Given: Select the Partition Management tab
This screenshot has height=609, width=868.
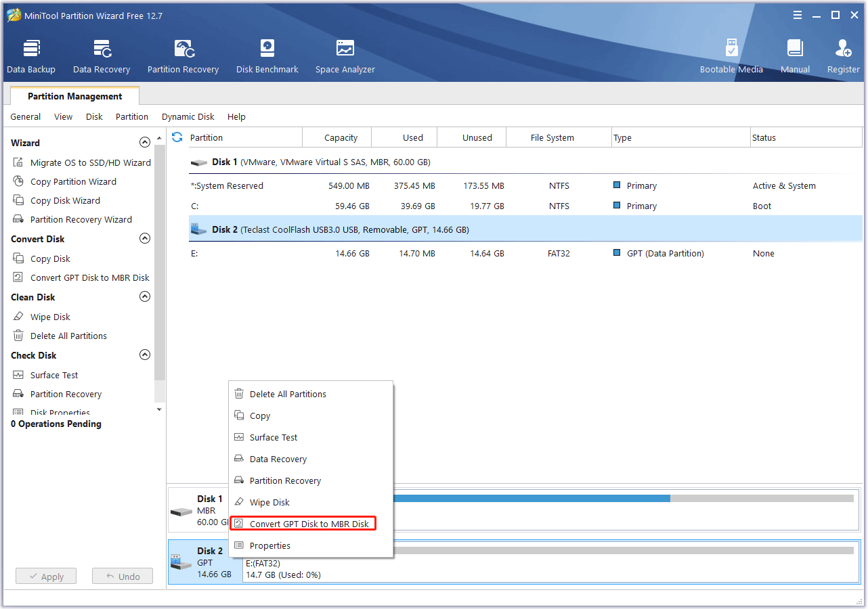Looking at the screenshot, I should coord(74,96).
